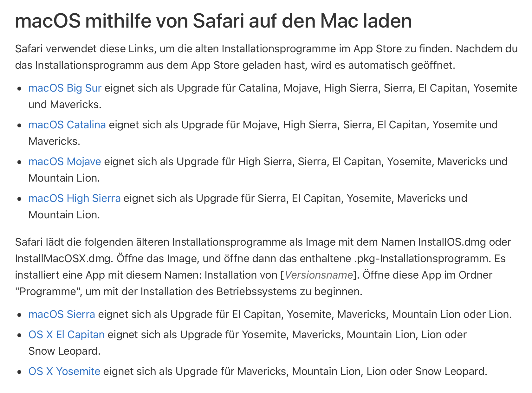The width and height of the screenshot is (532, 393).
Task: Click the "Mavericks." line under macOS Catalina
Action: click(54, 141)
